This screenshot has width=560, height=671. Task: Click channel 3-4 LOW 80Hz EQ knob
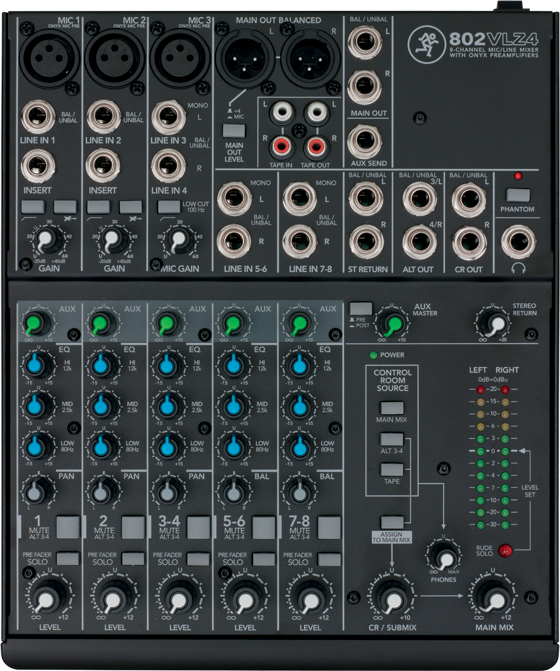168,447
